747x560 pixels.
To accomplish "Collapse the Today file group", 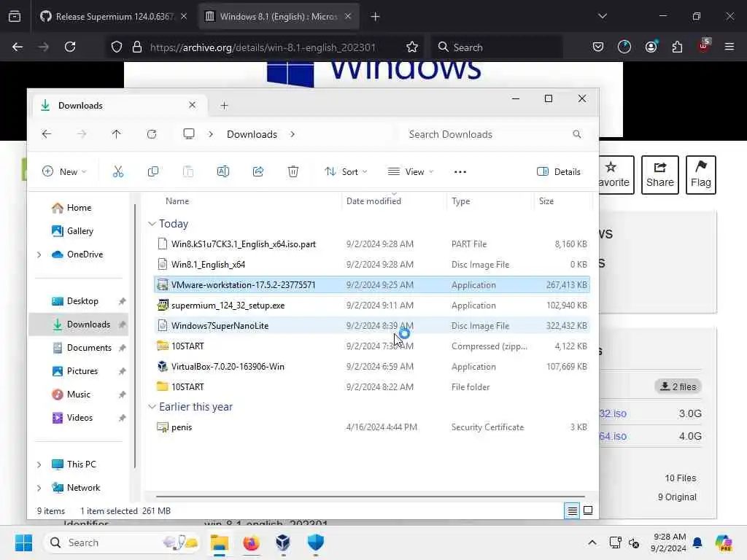I will click(x=152, y=223).
